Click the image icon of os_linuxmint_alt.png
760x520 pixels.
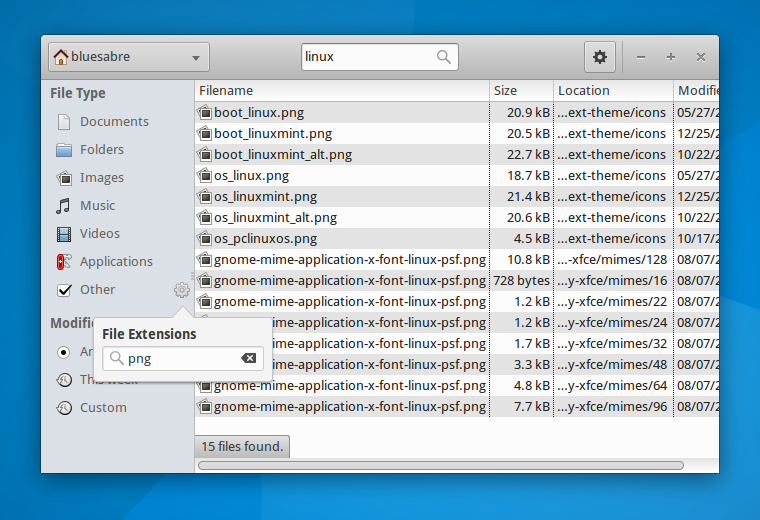(x=205, y=218)
